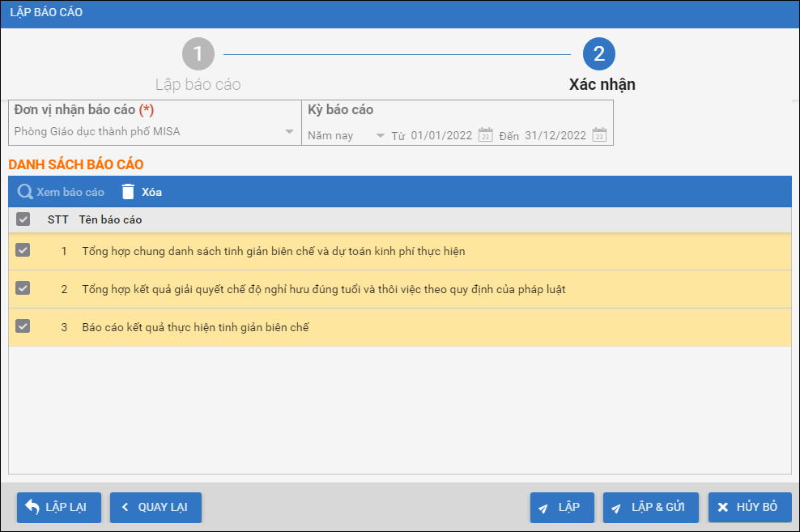Image resolution: width=800 pixels, height=532 pixels.
Task: Cancel with the HỦY BỎ button
Action: 749,508
